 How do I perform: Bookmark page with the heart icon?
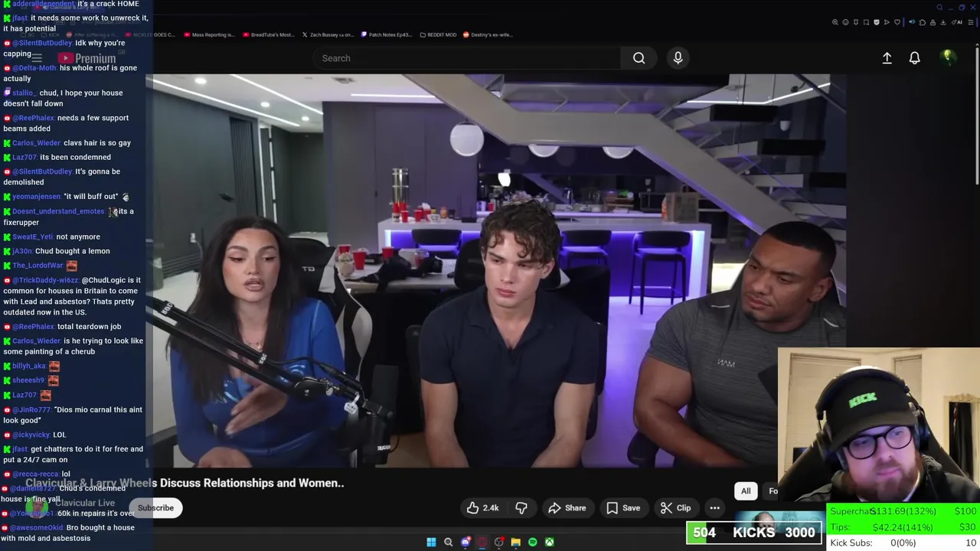(897, 22)
